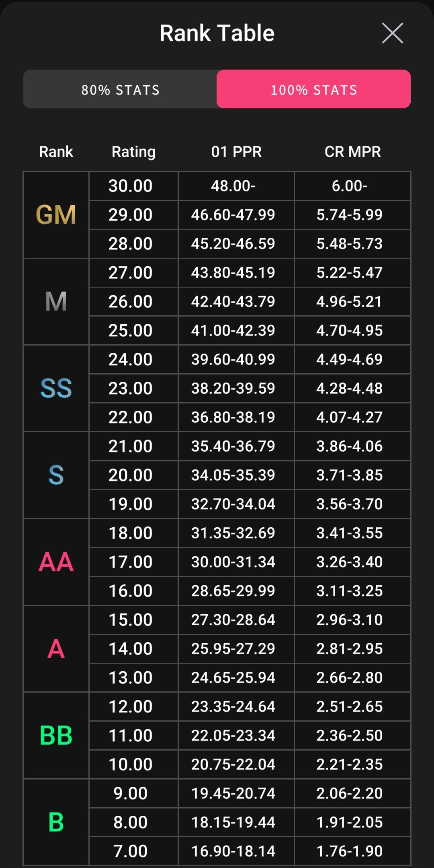Screen dimensions: 434x868
Task: Tap the GM rank badge
Action: click(56, 215)
